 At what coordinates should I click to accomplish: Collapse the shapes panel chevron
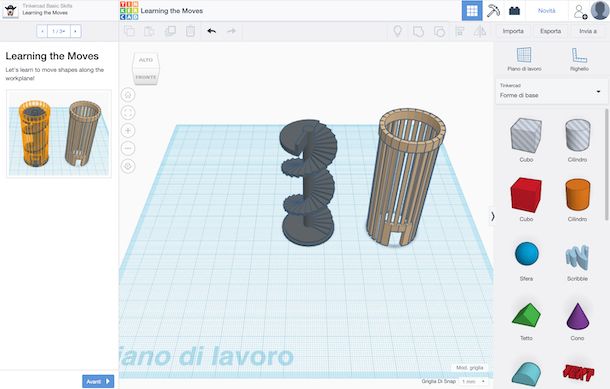click(493, 216)
